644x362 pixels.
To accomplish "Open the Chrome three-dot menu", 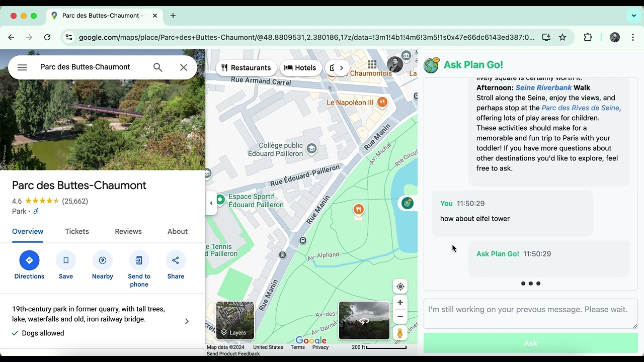I will [x=633, y=37].
